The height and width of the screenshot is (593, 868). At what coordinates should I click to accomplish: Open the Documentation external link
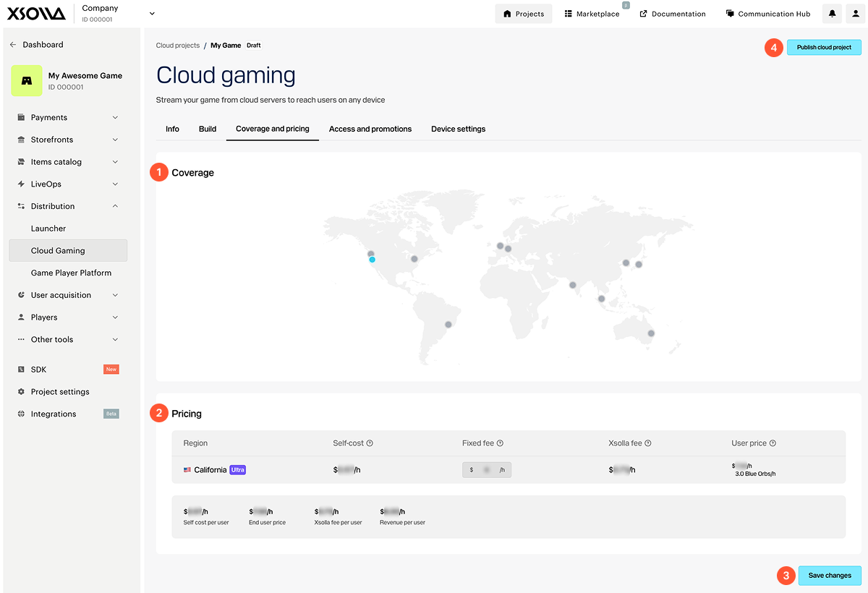673,14
